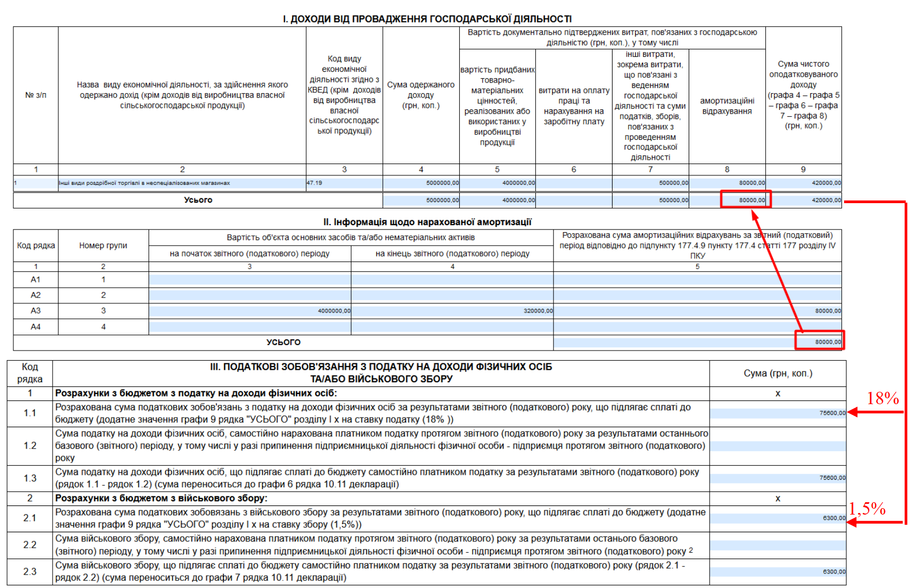Select net taxable income total 420000,00
Screen dimensions: 910x588
tap(804, 200)
